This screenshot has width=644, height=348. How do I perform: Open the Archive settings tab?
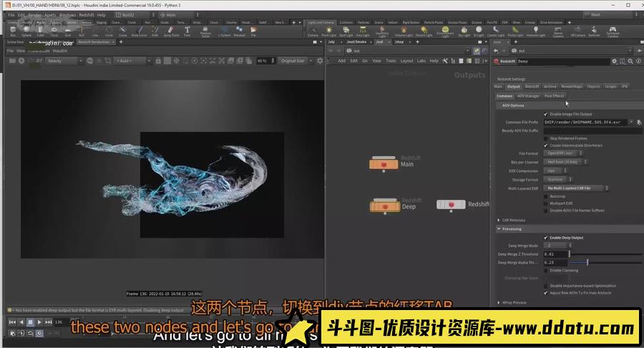click(550, 87)
